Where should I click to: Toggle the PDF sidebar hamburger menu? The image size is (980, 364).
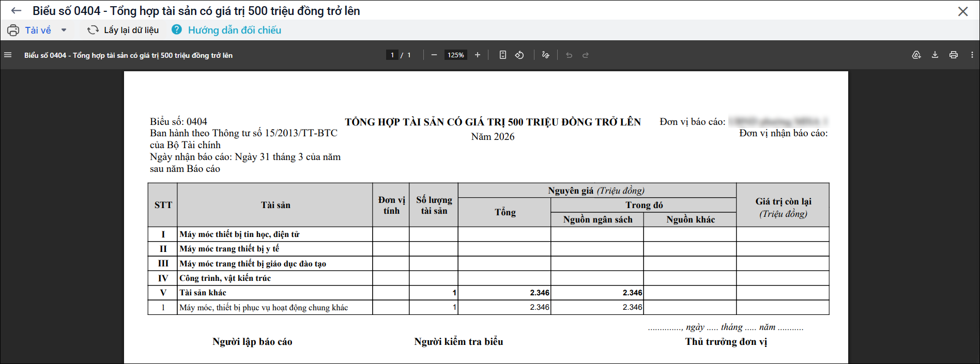pyautogui.click(x=8, y=55)
